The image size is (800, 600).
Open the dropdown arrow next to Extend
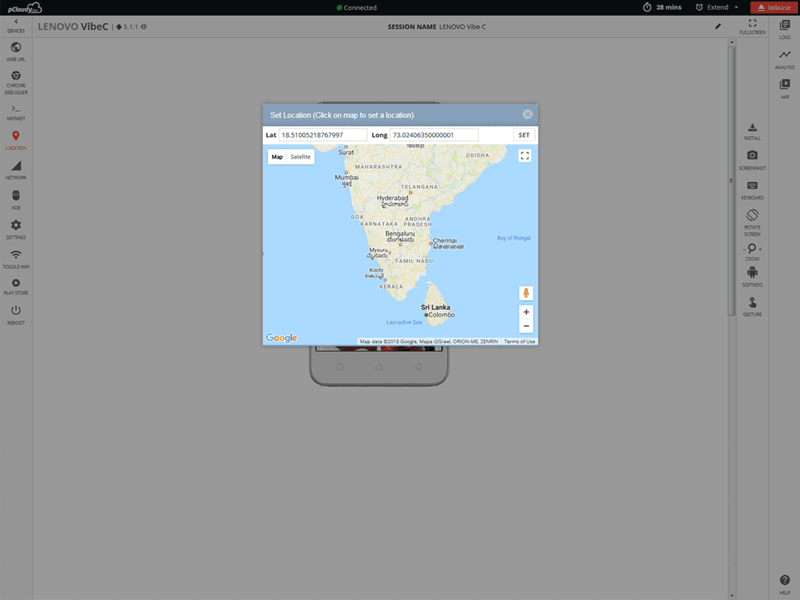(736, 7)
